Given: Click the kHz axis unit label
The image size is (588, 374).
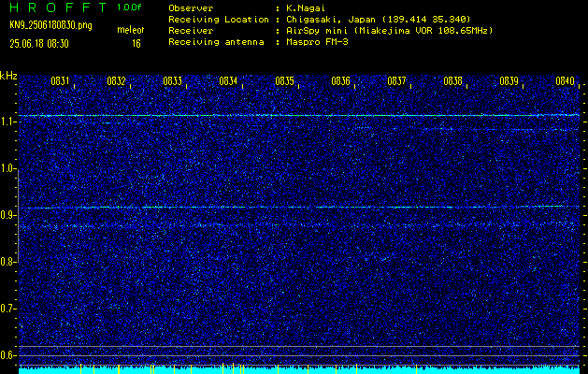Looking at the screenshot, I should point(8,76).
